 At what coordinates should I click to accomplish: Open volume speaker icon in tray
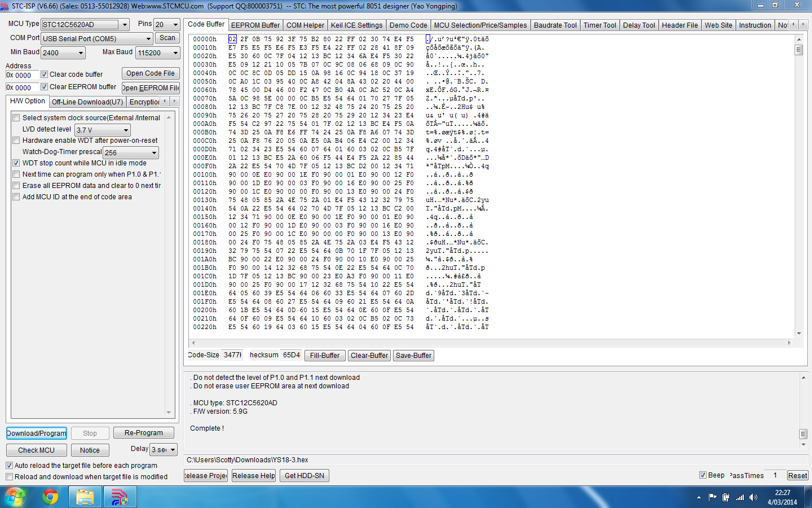tap(753, 497)
